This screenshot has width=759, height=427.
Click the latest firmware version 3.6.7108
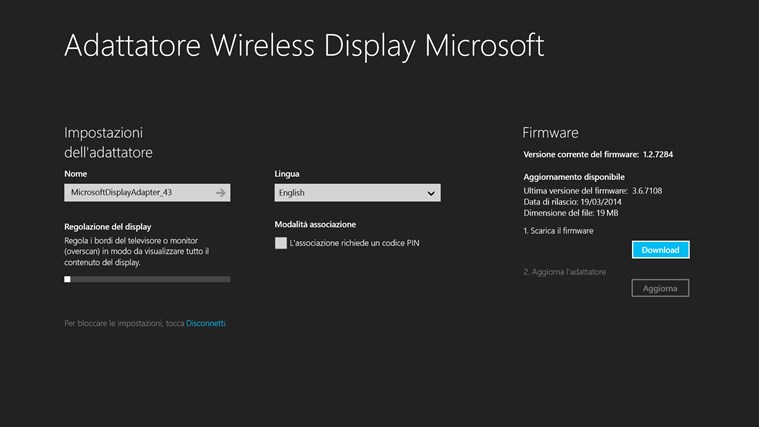tap(647, 191)
